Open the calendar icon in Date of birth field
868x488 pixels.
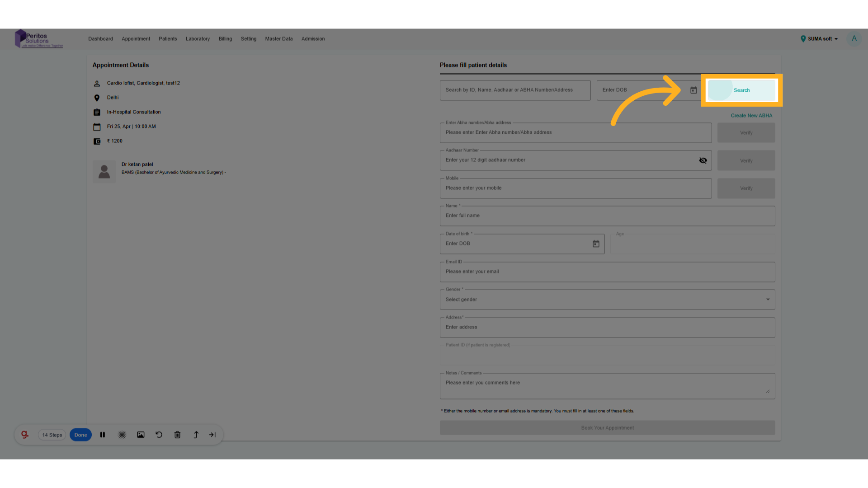[x=596, y=244]
